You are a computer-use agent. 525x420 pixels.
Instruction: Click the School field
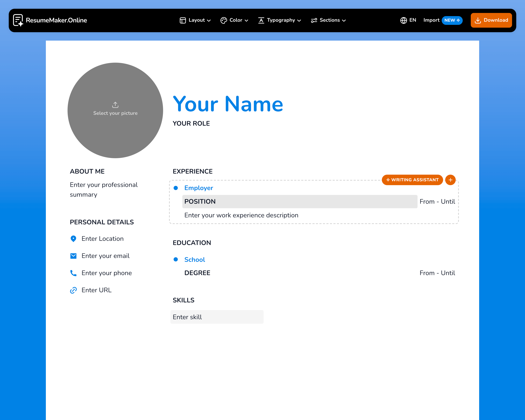pyautogui.click(x=195, y=260)
